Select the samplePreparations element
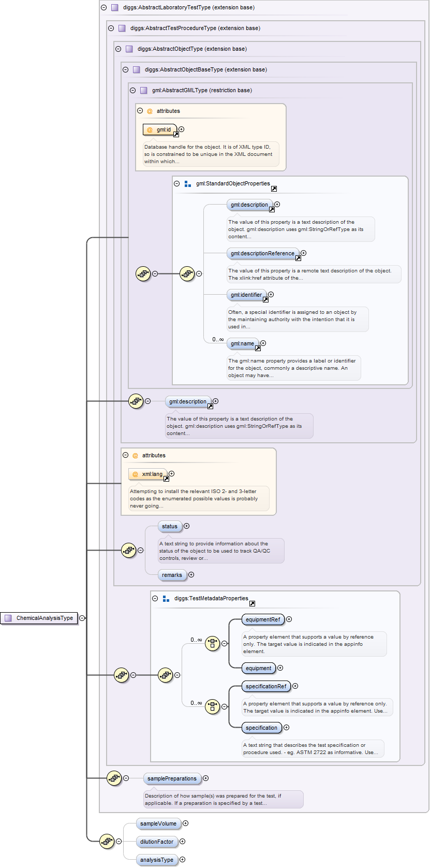This screenshot has width=430, height=868. click(x=172, y=778)
